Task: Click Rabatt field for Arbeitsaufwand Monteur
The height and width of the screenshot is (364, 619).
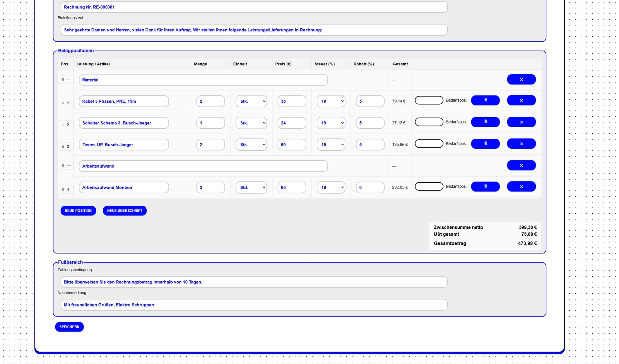Action: (x=370, y=187)
